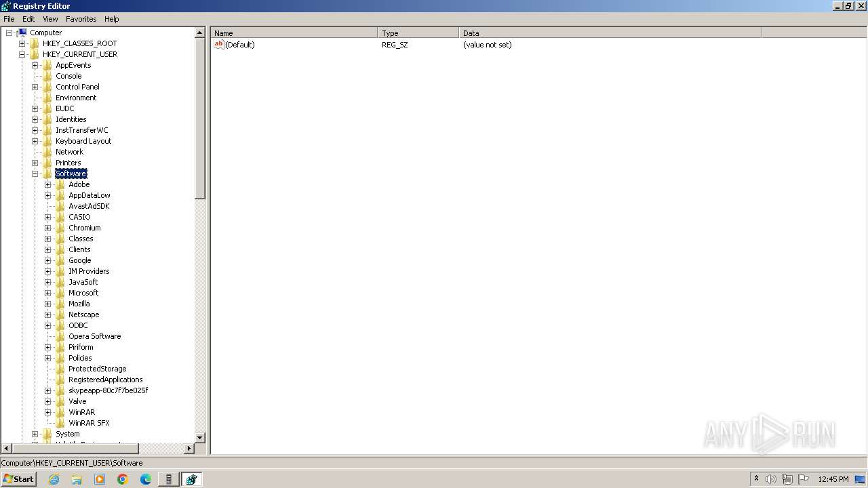This screenshot has height=488, width=868.
Task: Expand the HKEY_CLASSES_ROOT key
Action: (x=22, y=43)
